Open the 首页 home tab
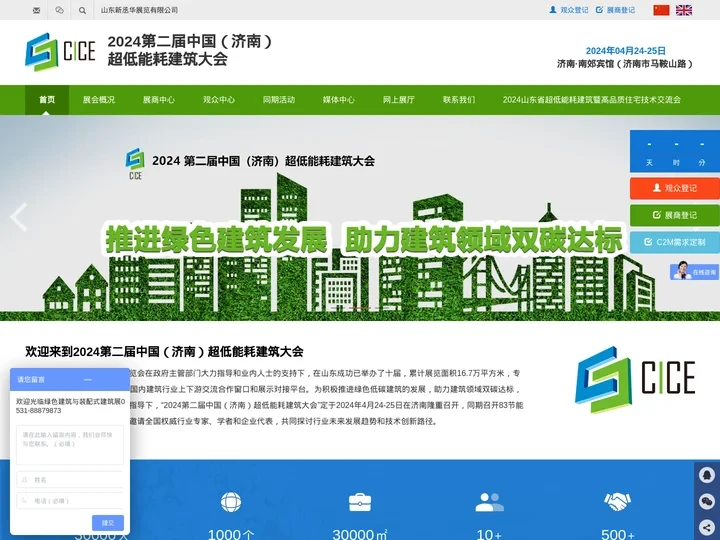Image resolution: width=720 pixels, height=540 pixels. (47, 100)
